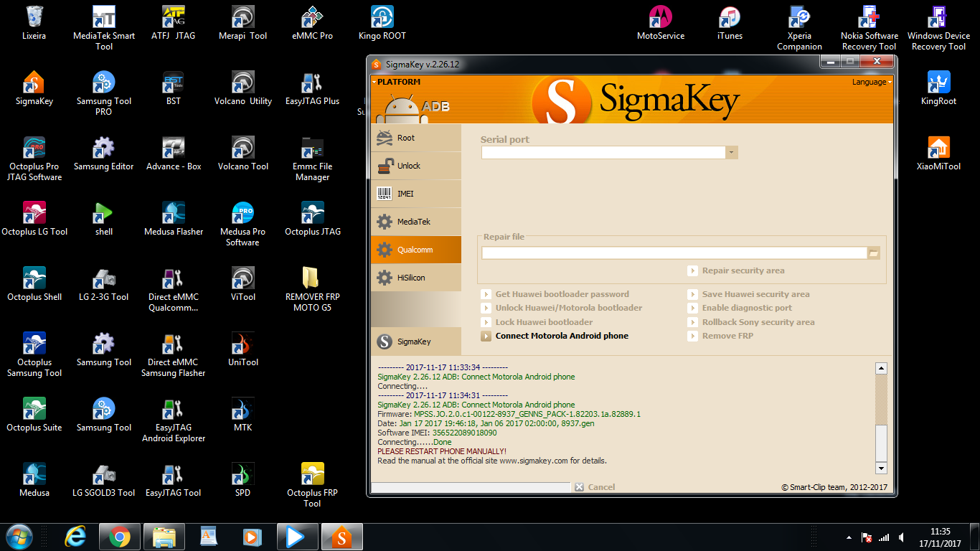Select Kingo ROOT desktop icon
Viewport: 980px width, 551px height.
coord(382,23)
